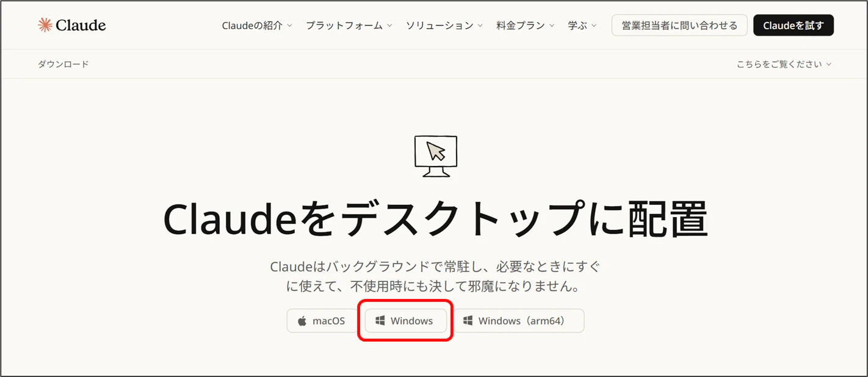This screenshot has height=377, width=868.
Task: Open the ソリューション menu
Action: [x=444, y=26]
